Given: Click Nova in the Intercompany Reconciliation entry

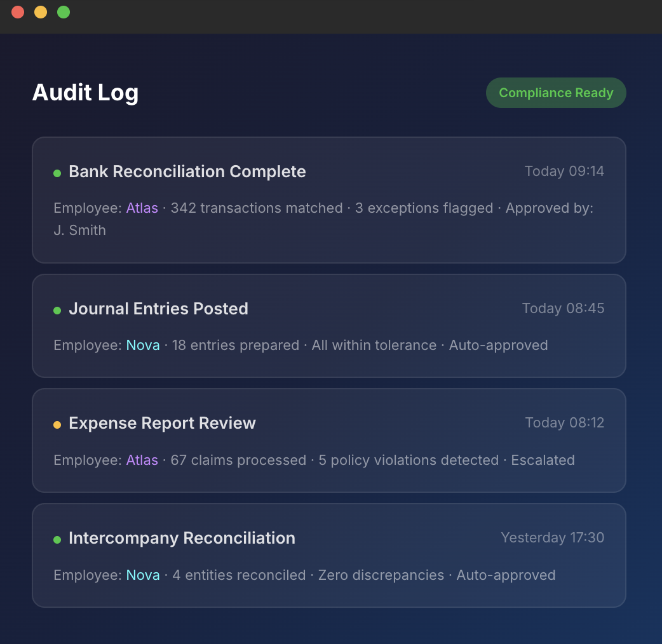Looking at the screenshot, I should (x=142, y=575).
